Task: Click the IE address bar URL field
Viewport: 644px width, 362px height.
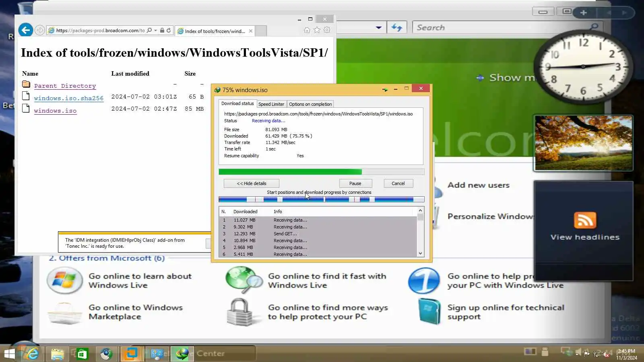Action: pos(100,30)
